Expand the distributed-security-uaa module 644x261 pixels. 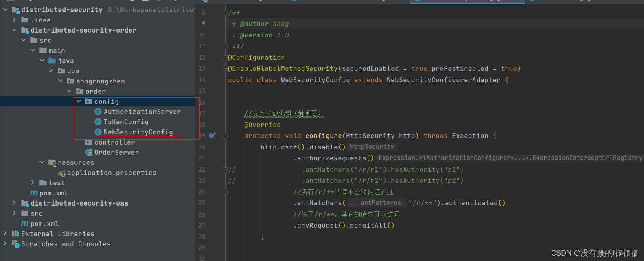pos(15,203)
